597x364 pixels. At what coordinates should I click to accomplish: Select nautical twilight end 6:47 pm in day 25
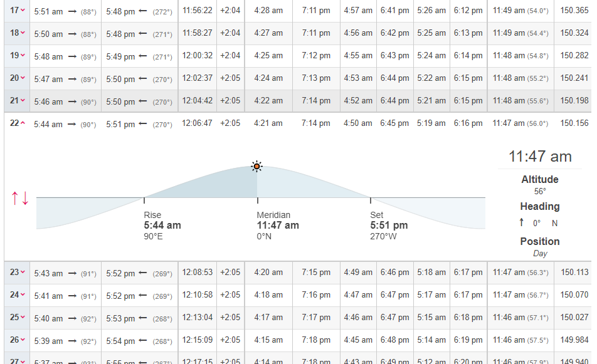tap(394, 317)
